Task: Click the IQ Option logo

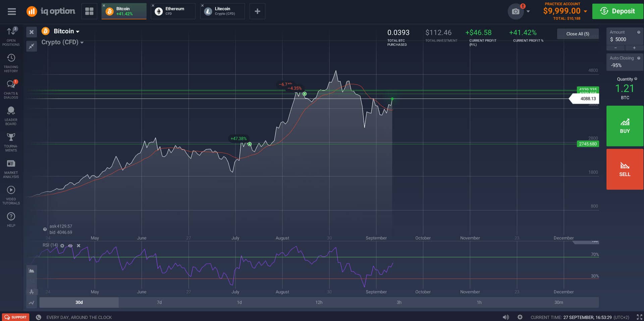Action: [51, 11]
